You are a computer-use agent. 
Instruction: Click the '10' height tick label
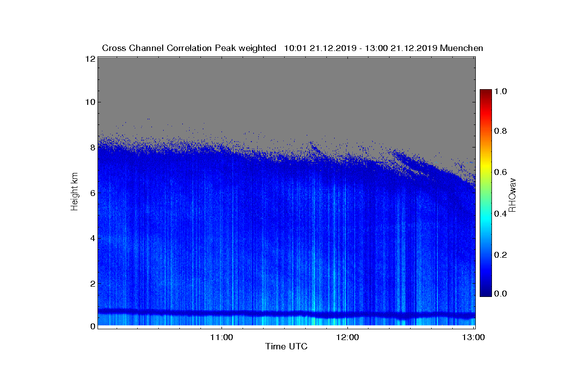coord(89,102)
